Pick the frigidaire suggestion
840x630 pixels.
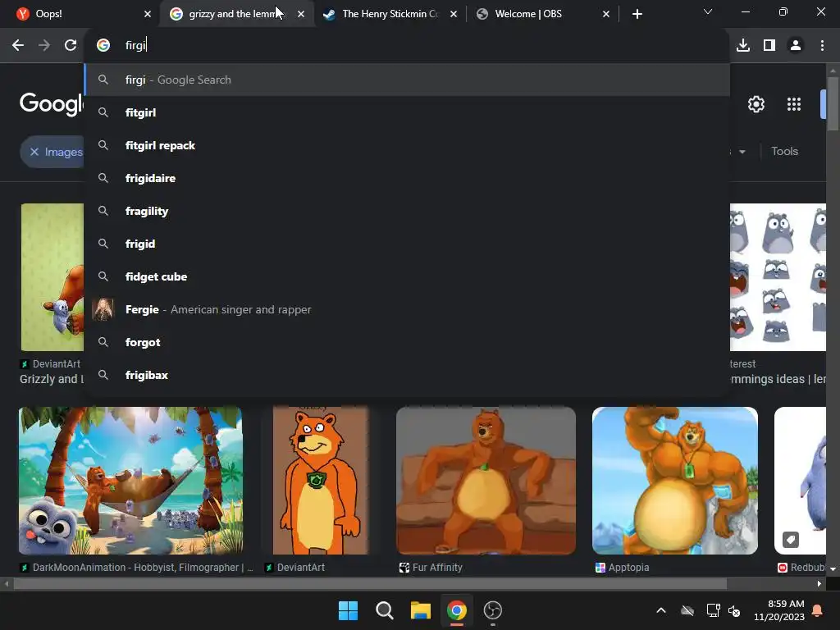407,178
